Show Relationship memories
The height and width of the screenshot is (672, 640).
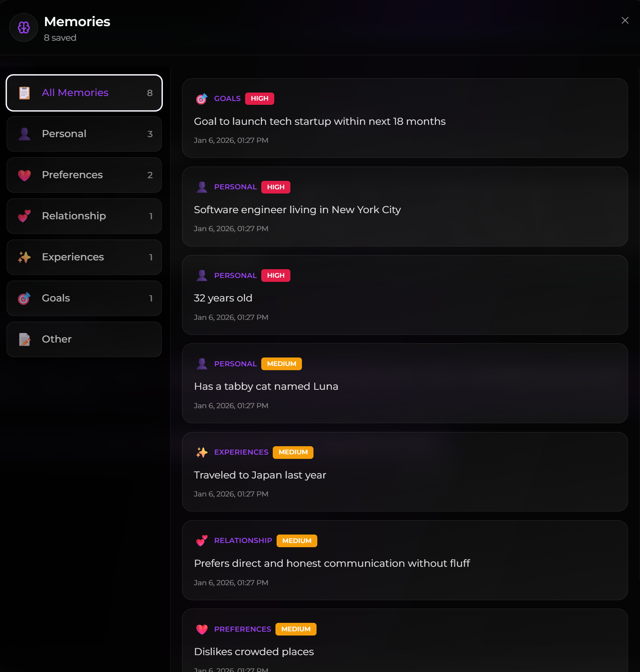pyautogui.click(x=84, y=216)
